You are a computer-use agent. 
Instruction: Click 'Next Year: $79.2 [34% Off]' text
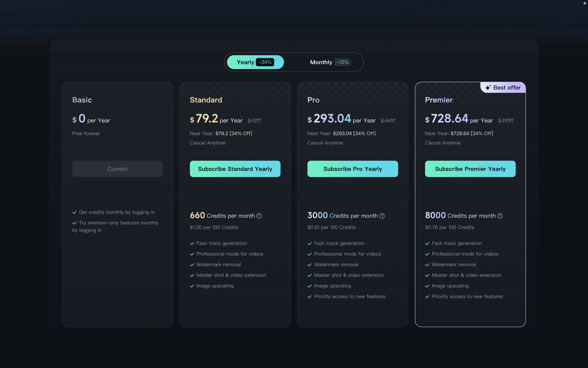point(221,133)
